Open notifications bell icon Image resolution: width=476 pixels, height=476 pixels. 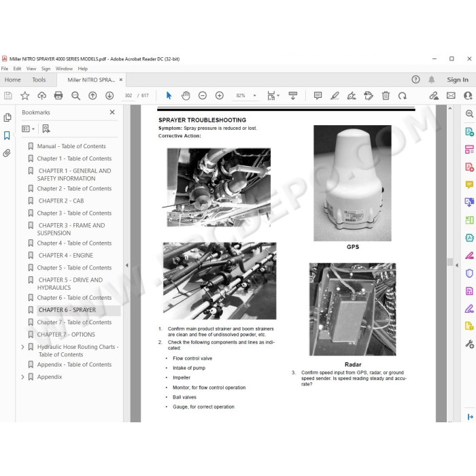point(431,80)
